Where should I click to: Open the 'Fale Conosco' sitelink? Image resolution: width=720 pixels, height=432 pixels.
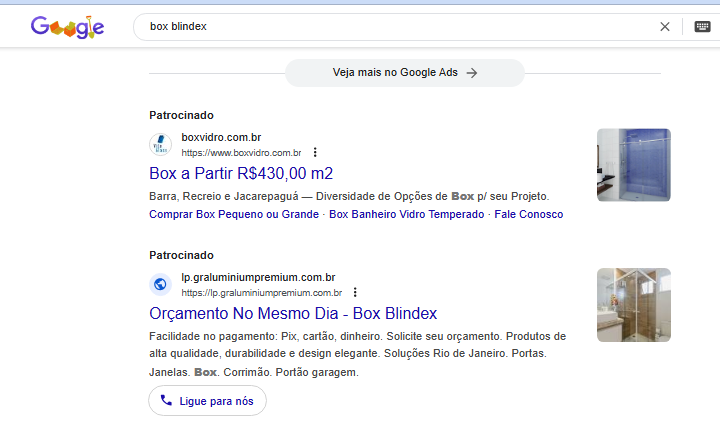tap(529, 214)
